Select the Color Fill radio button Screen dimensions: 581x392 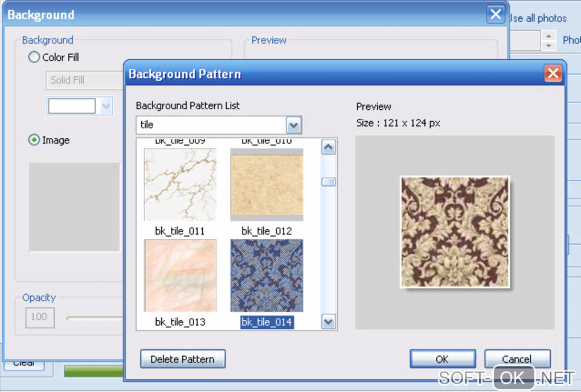(34, 57)
